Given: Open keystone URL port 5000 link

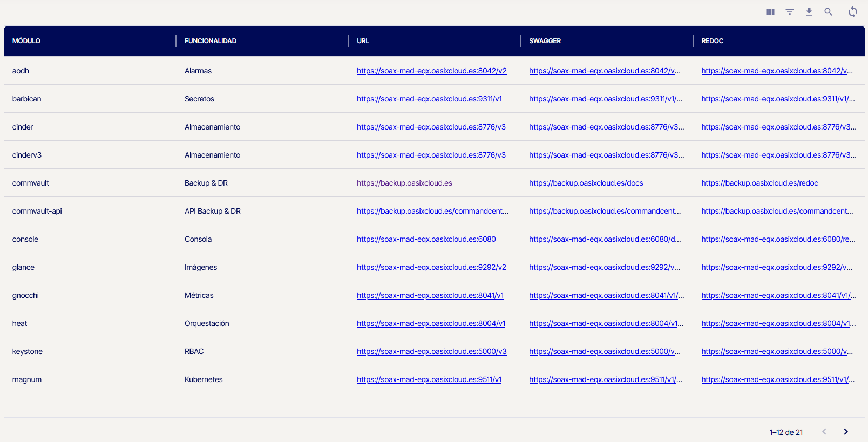Looking at the screenshot, I should coord(431,351).
